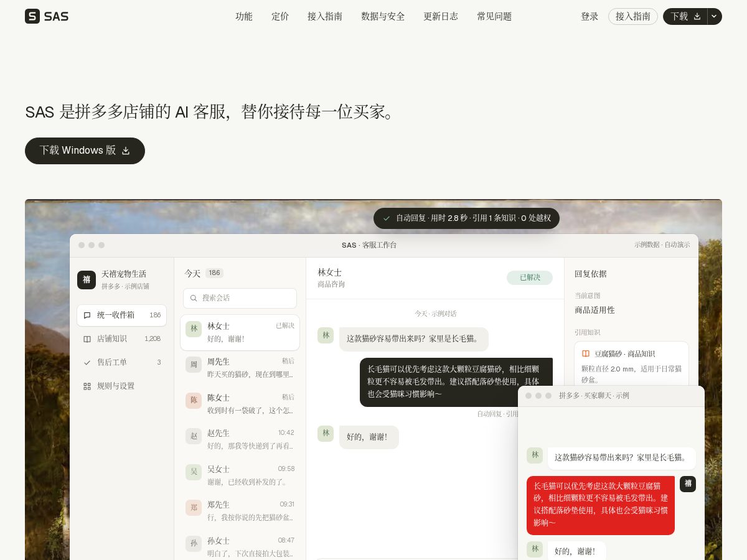Click the red reply bubble in 买家聊天 window

click(601, 505)
